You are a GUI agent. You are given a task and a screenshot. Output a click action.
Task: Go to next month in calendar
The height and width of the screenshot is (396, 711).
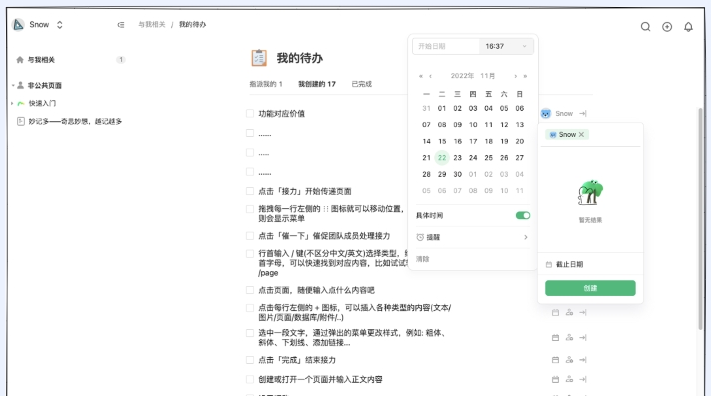click(516, 76)
